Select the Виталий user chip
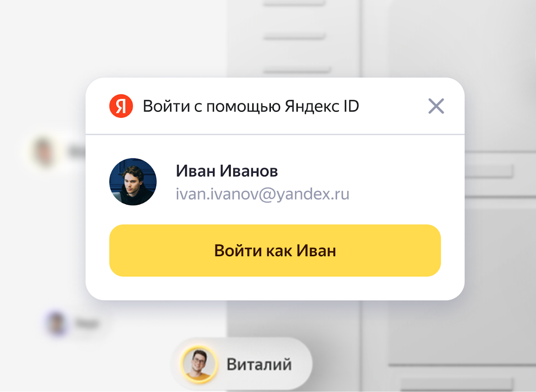Image resolution: width=536 pixels, height=392 pixels. pos(241,364)
